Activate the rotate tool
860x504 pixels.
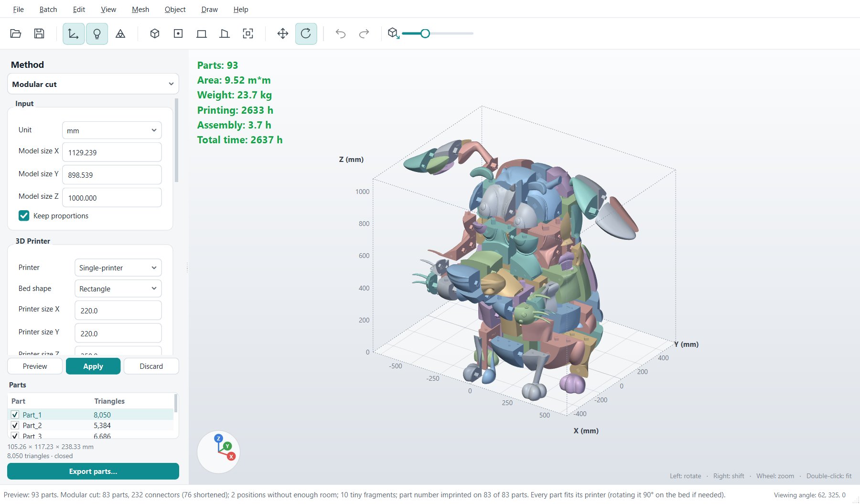tap(306, 33)
